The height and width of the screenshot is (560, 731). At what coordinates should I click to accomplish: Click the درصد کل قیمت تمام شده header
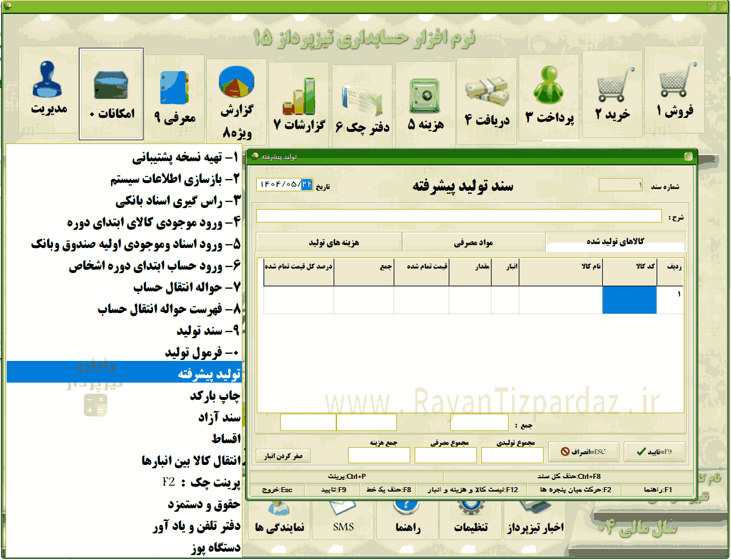(299, 272)
